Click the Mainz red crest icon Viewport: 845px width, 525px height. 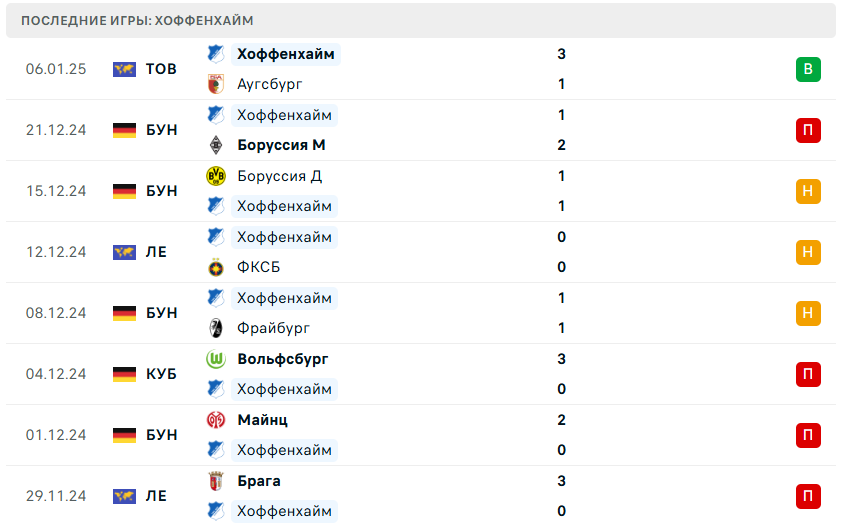point(216,420)
